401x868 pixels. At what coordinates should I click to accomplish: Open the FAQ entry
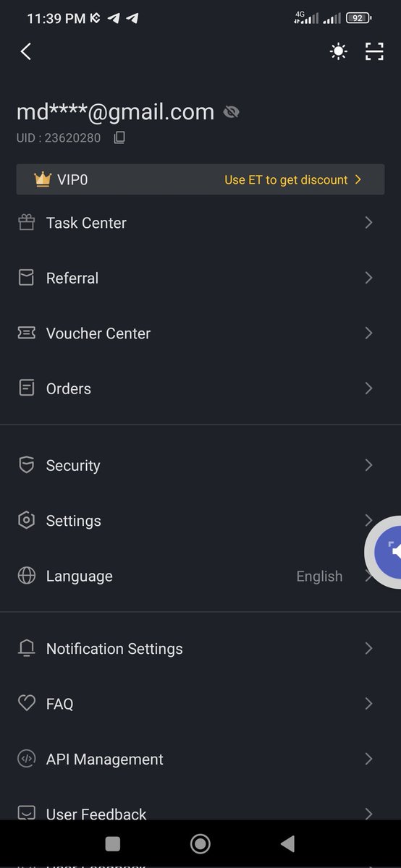click(200, 704)
